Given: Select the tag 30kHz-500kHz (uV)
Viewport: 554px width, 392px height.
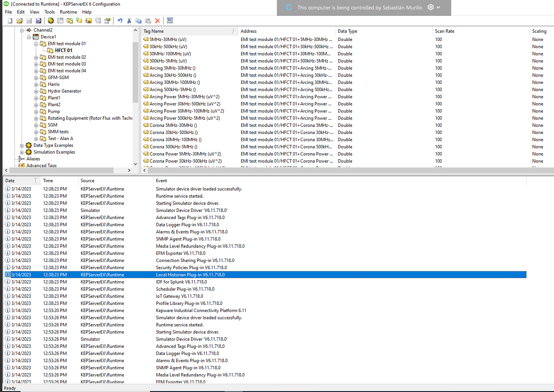Looking at the screenshot, I should 168,46.
